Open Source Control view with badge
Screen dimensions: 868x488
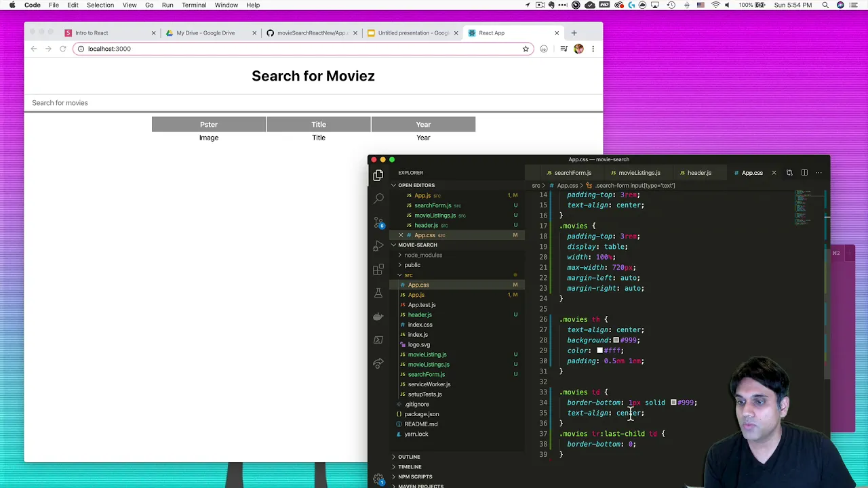pos(379,222)
